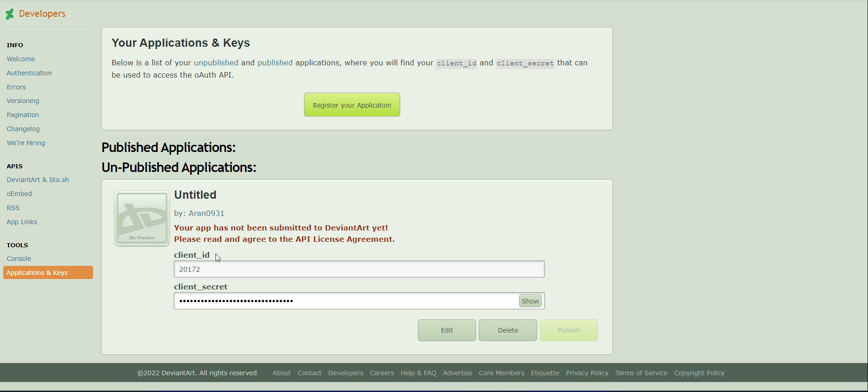Click the Publish button

click(x=569, y=330)
